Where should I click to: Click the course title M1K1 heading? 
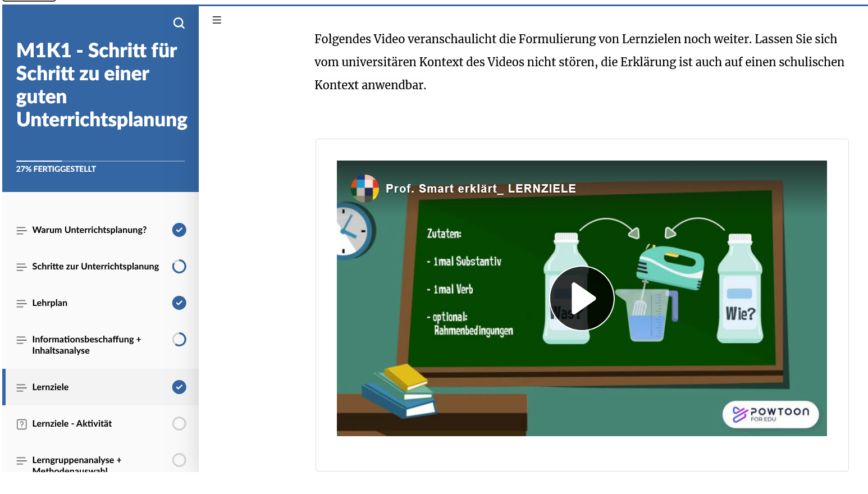(102, 85)
